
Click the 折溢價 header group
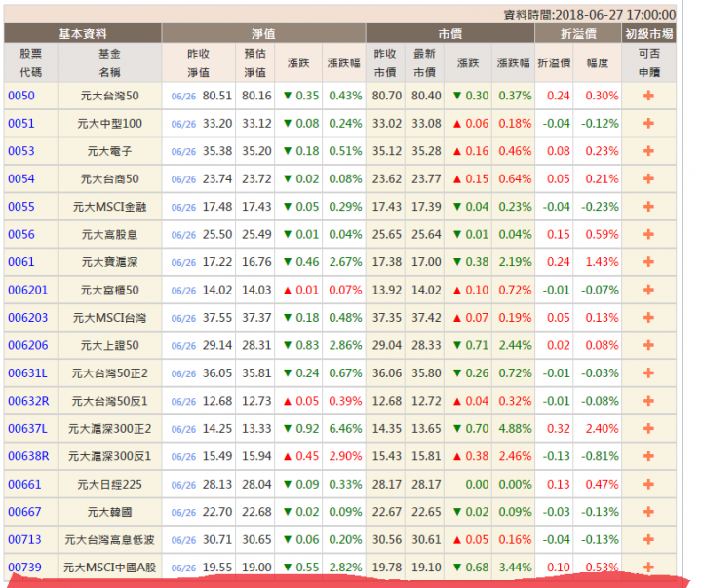(x=578, y=33)
